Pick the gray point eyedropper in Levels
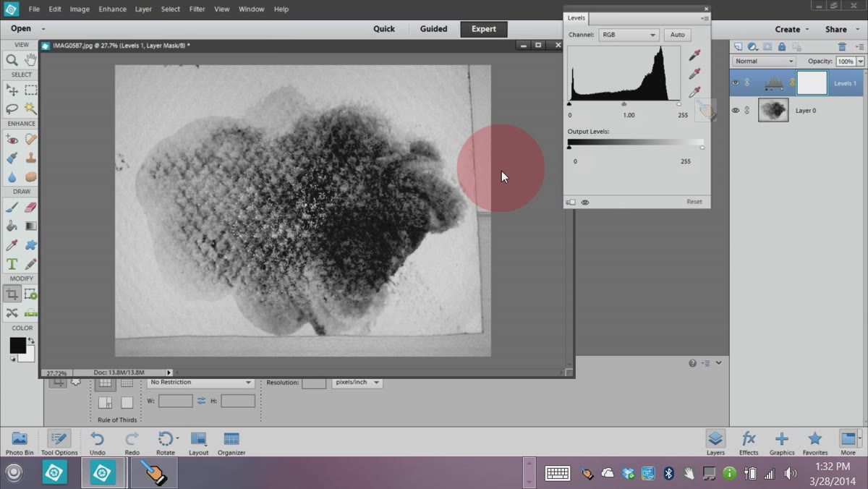The width and height of the screenshot is (868, 489). pos(694,74)
